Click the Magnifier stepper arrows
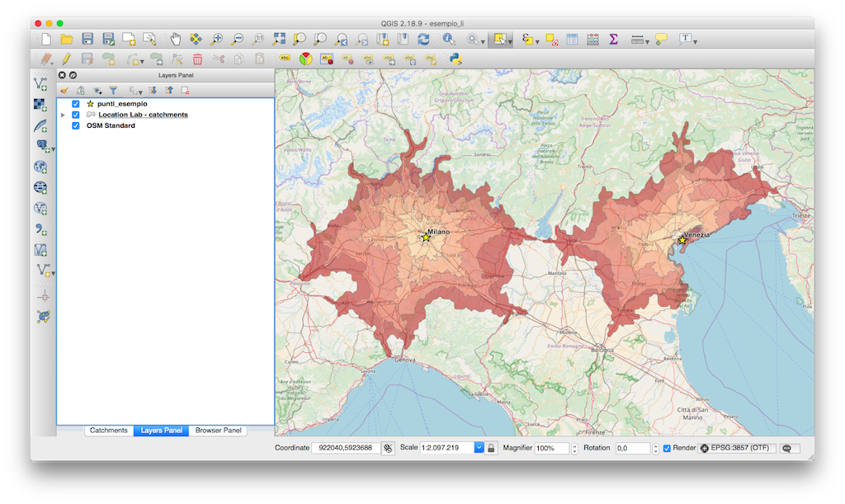Screen dimensions: 845x504 click(574, 448)
